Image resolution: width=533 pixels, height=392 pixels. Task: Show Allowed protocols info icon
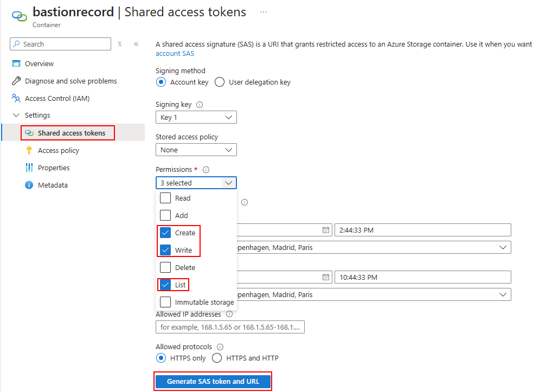point(220,347)
